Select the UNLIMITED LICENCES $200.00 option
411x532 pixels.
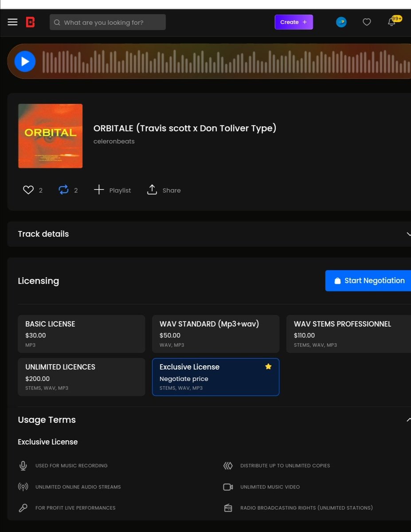click(x=81, y=377)
